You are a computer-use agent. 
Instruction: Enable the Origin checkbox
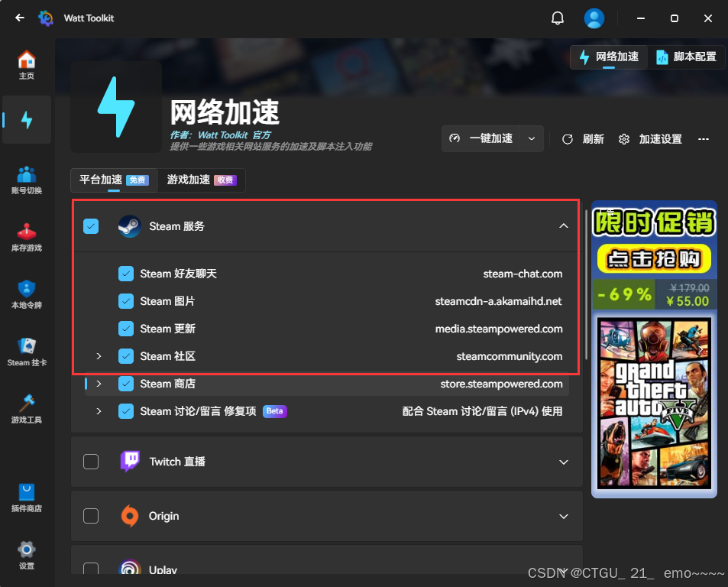(x=91, y=516)
